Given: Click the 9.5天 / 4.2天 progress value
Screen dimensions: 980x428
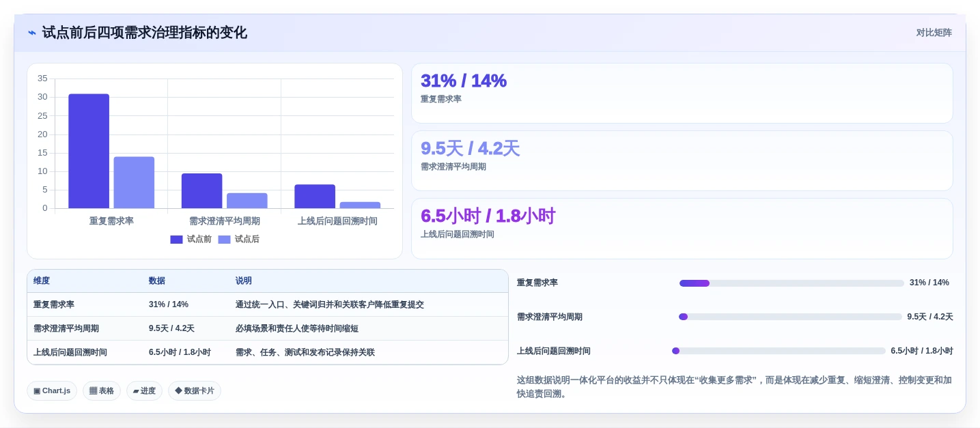Looking at the screenshot, I should [930, 317].
